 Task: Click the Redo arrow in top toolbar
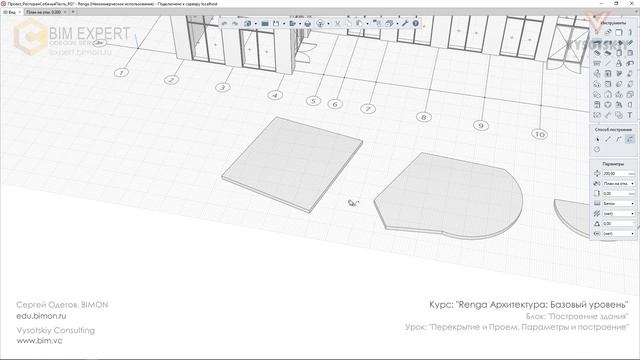pos(235,24)
